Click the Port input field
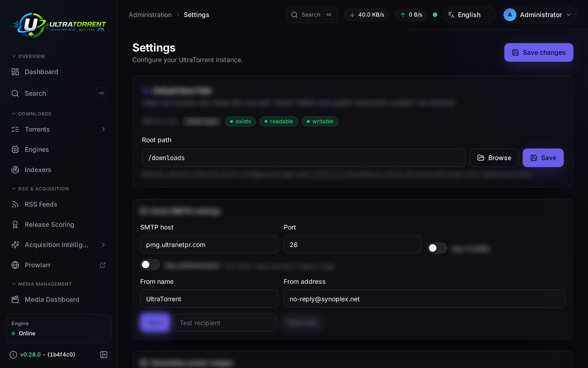This screenshot has width=588, height=368. tap(353, 244)
